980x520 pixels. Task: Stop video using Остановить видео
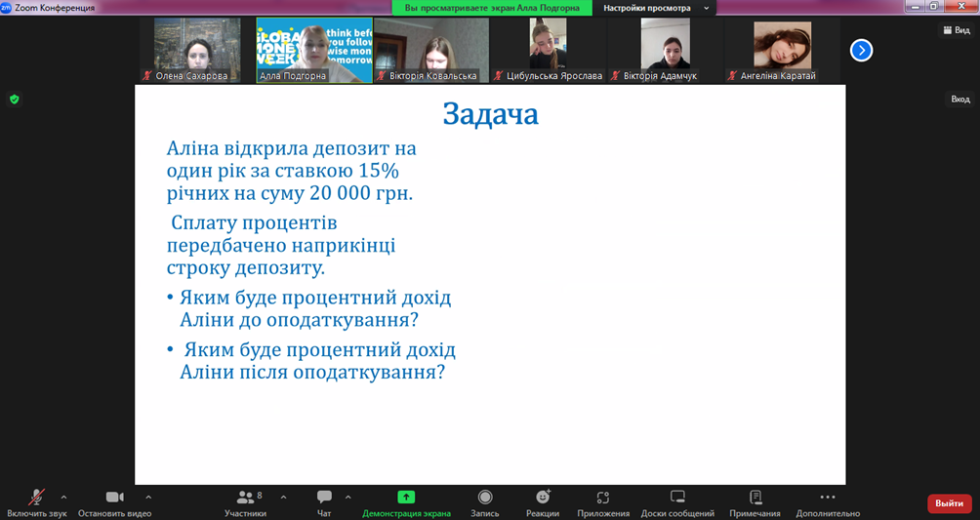[x=114, y=503]
